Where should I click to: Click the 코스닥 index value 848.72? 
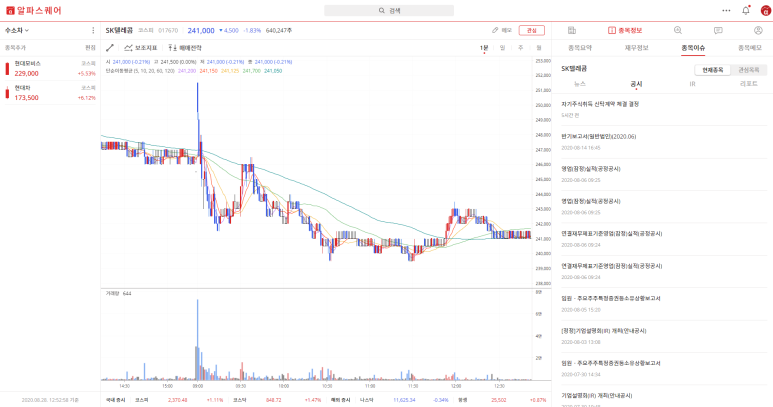(x=273, y=400)
